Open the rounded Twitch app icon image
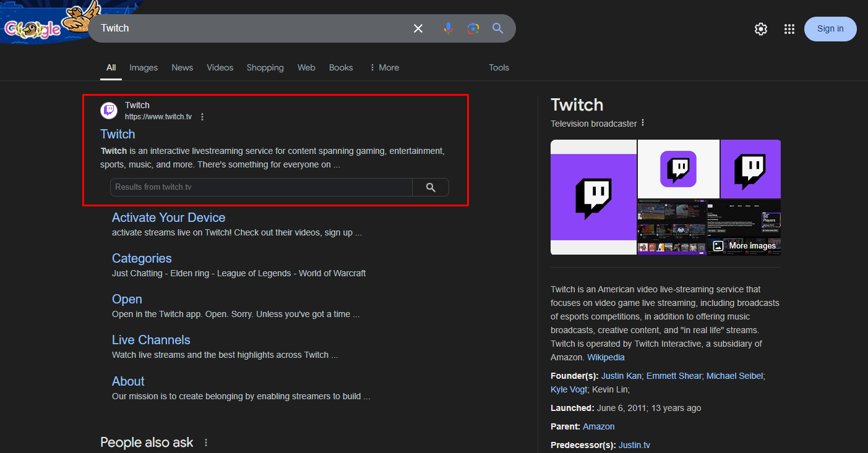The height and width of the screenshot is (453, 868). [679, 169]
